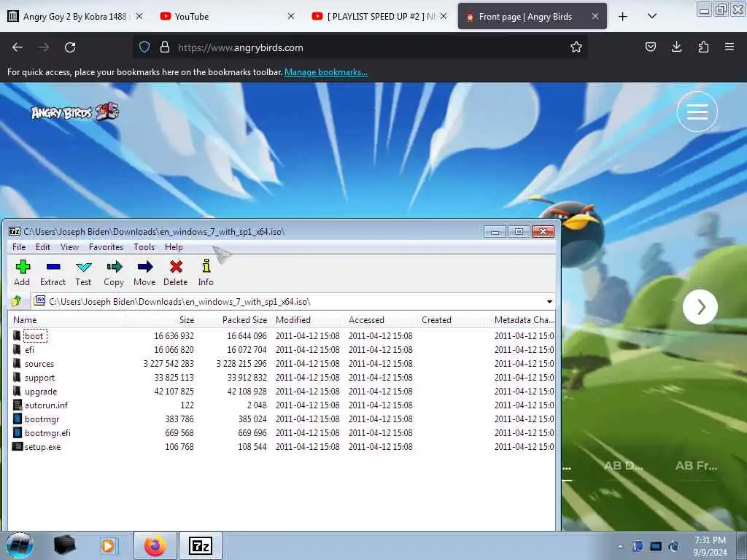Expand the 7-Zip address path dropdown
747x560 pixels.
[x=549, y=301]
